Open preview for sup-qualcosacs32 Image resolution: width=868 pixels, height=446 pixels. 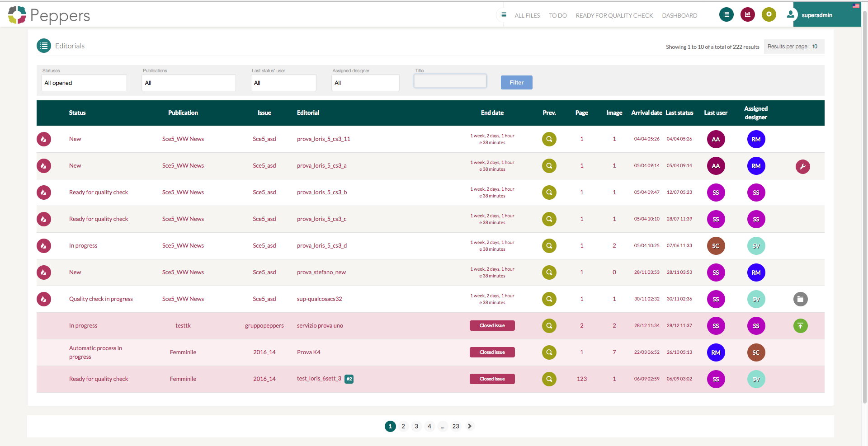pyautogui.click(x=549, y=299)
